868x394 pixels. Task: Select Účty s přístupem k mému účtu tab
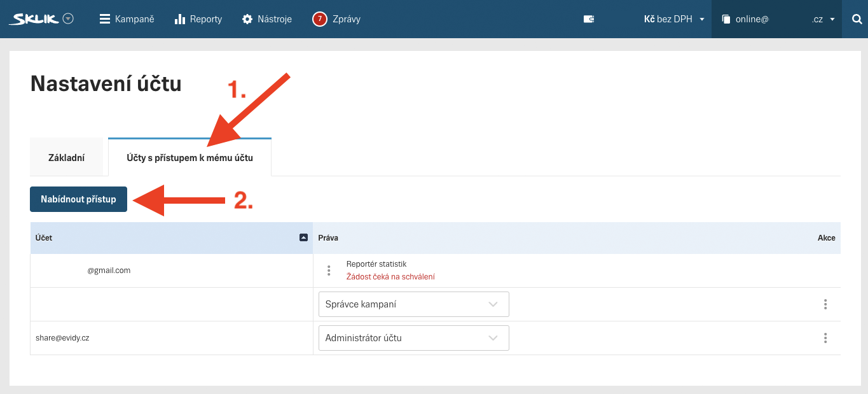pyautogui.click(x=189, y=157)
